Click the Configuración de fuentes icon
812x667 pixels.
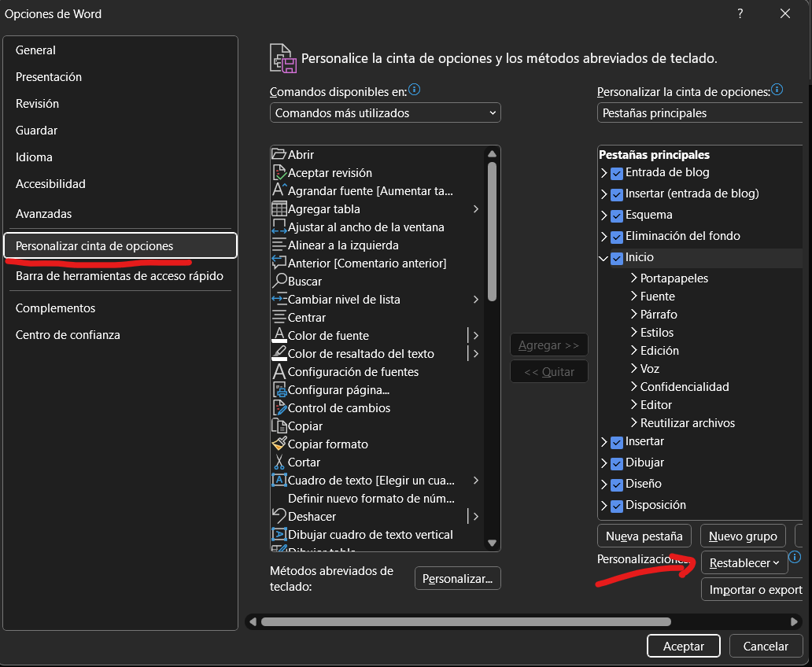(279, 371)
